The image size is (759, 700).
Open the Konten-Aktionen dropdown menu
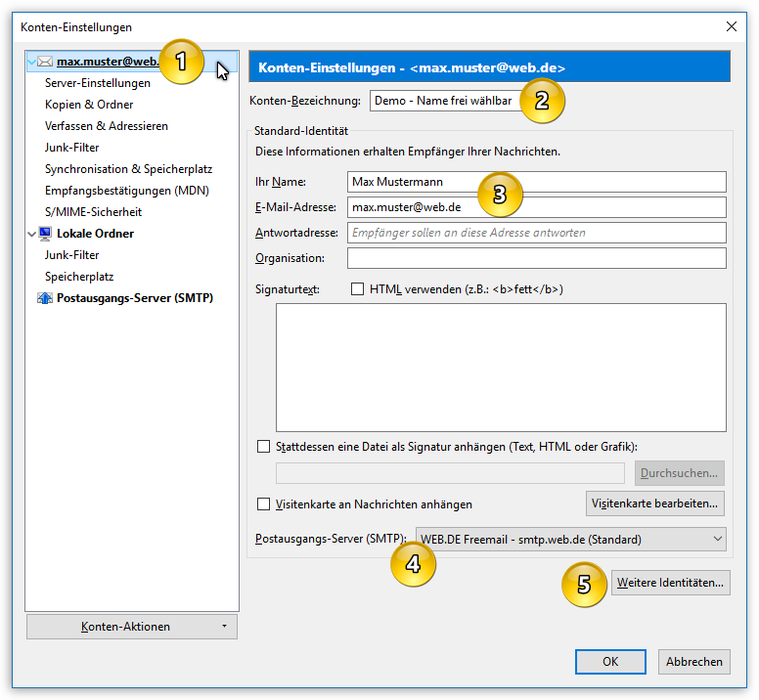click(x=132, y=627)
